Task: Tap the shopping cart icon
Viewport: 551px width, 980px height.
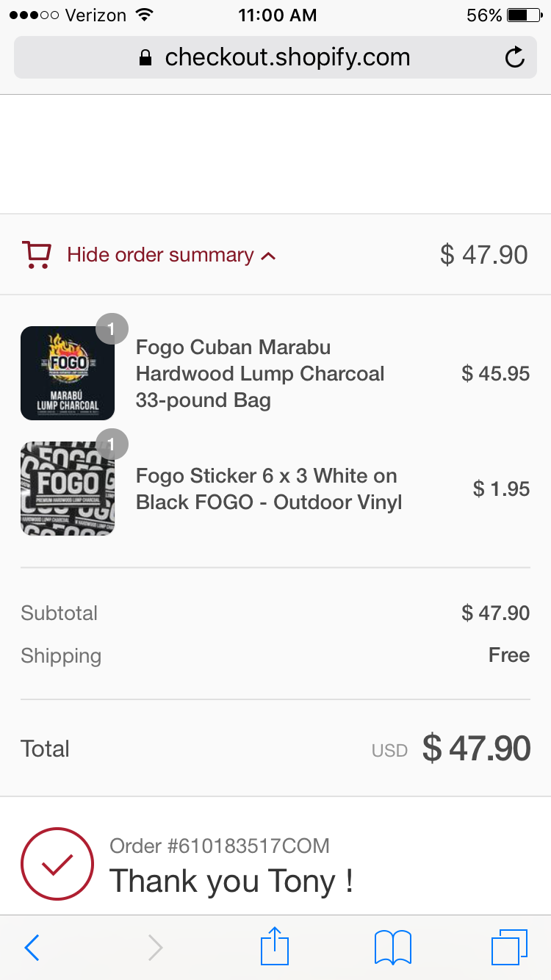Action: (36, 255)
